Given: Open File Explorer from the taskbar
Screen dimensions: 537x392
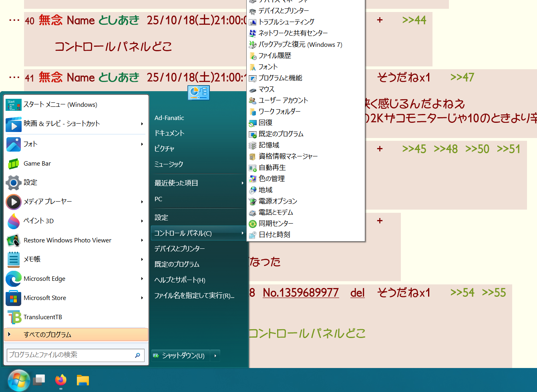Looking at the screenshot, I should [83, 380].
